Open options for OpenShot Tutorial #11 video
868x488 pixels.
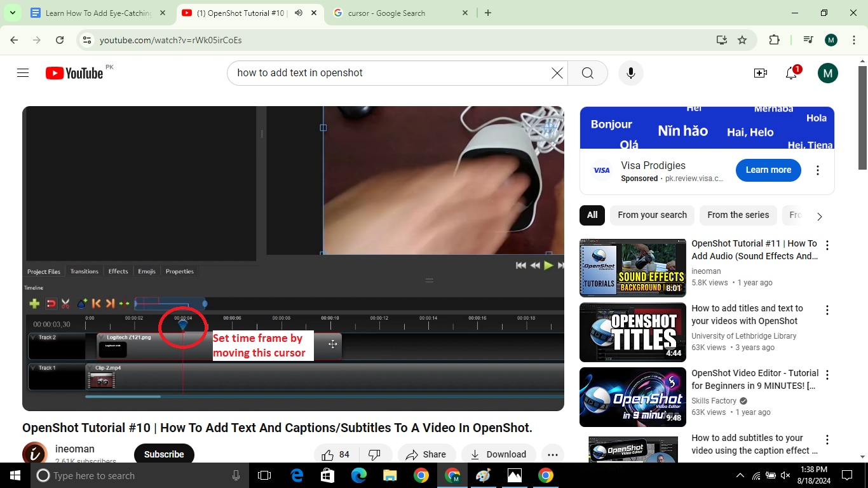[827, 245]
